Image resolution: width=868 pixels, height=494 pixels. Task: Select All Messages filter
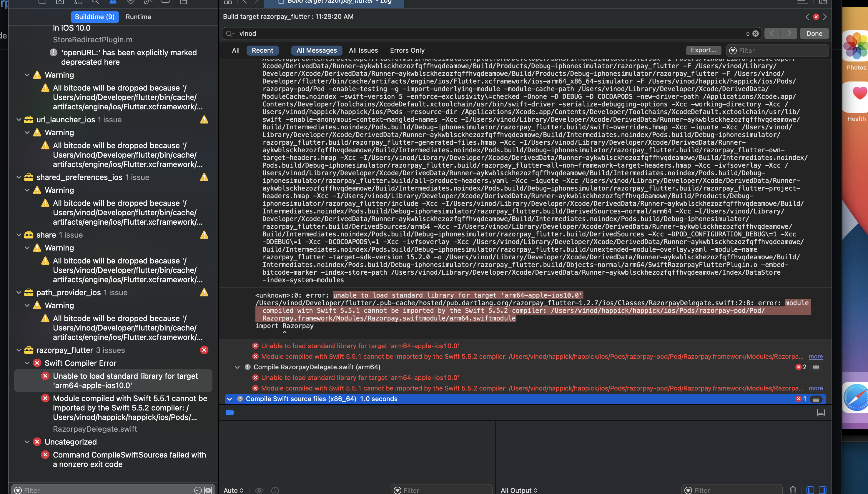pos(317,50)
